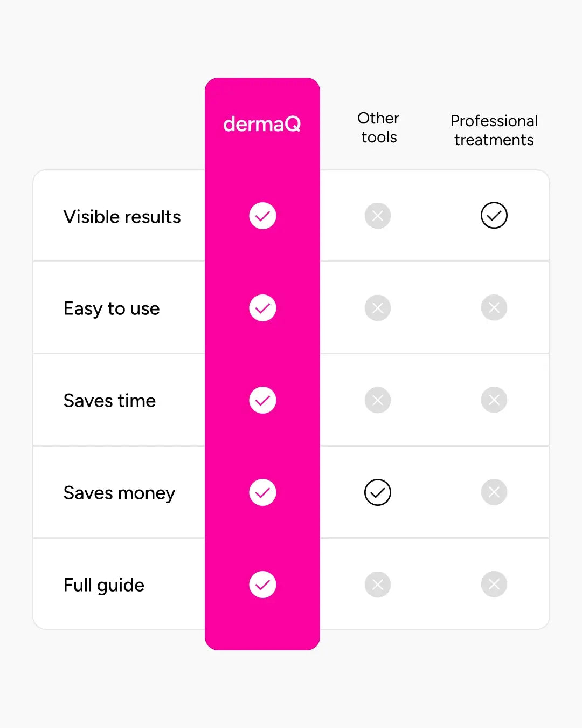Click the Easy to use label
The width and height of the screenshot is (582, 728).
click(112, 308)
